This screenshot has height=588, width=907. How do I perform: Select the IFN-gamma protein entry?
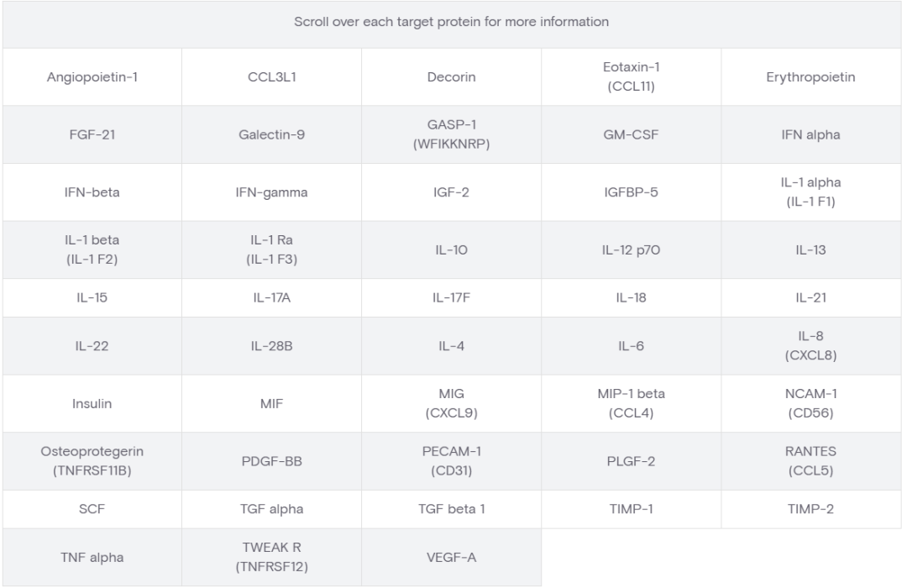pos(271,192)
